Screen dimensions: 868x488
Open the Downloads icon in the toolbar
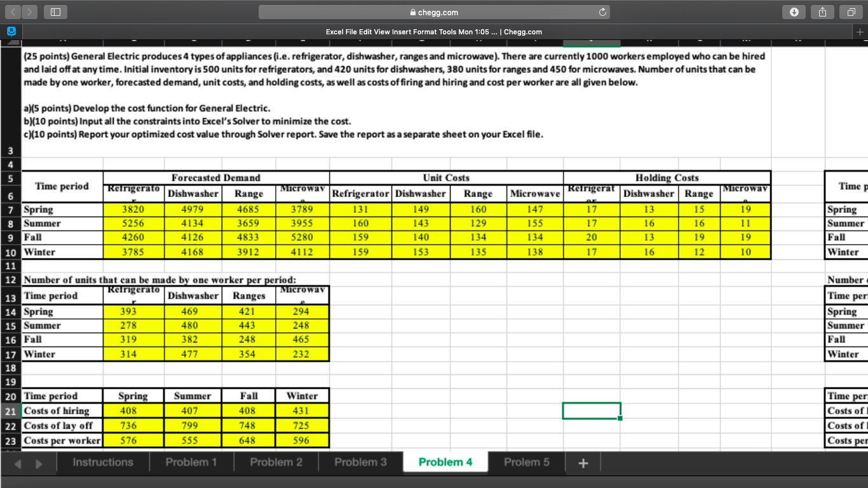point(794,11)
